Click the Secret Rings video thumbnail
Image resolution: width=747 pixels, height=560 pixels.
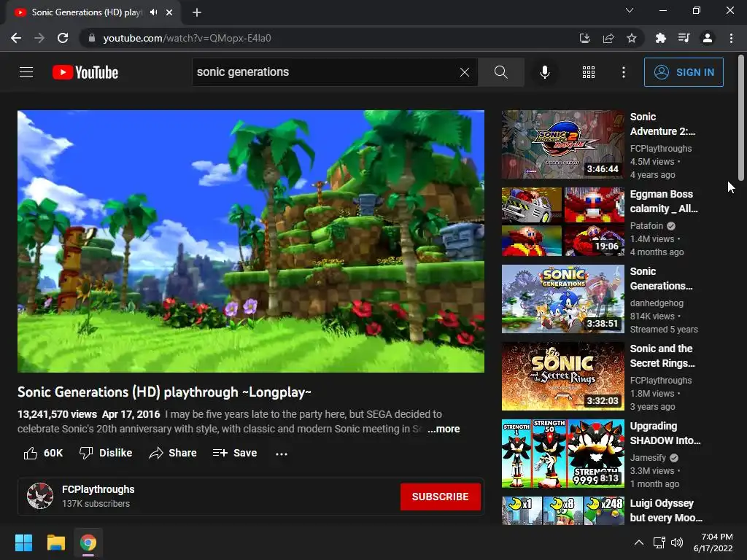(562, 376)
